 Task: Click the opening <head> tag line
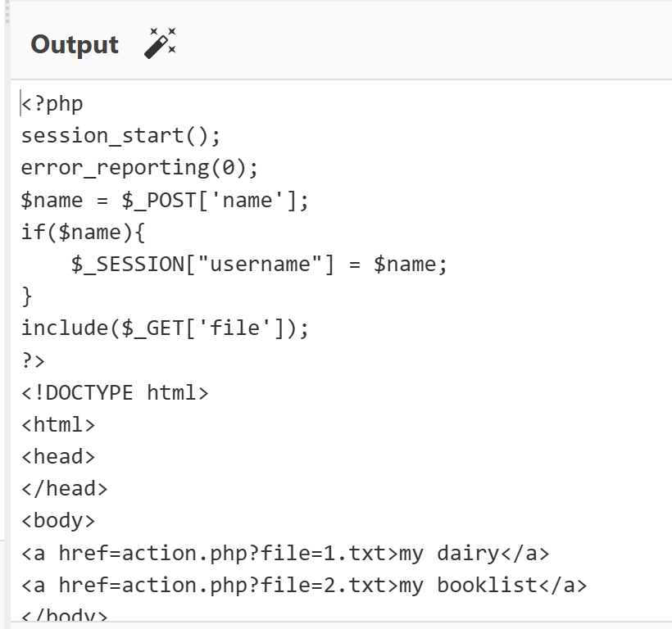click(x=58, y=456)
